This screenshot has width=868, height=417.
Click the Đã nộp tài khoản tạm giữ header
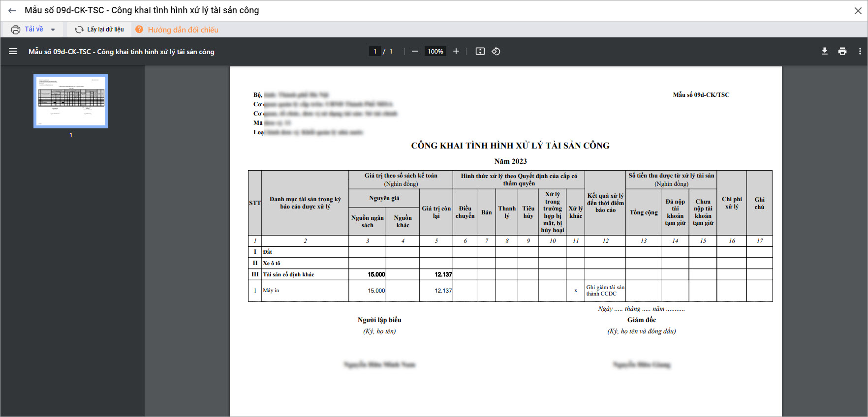pyautogui.click(x=675, y=212)
